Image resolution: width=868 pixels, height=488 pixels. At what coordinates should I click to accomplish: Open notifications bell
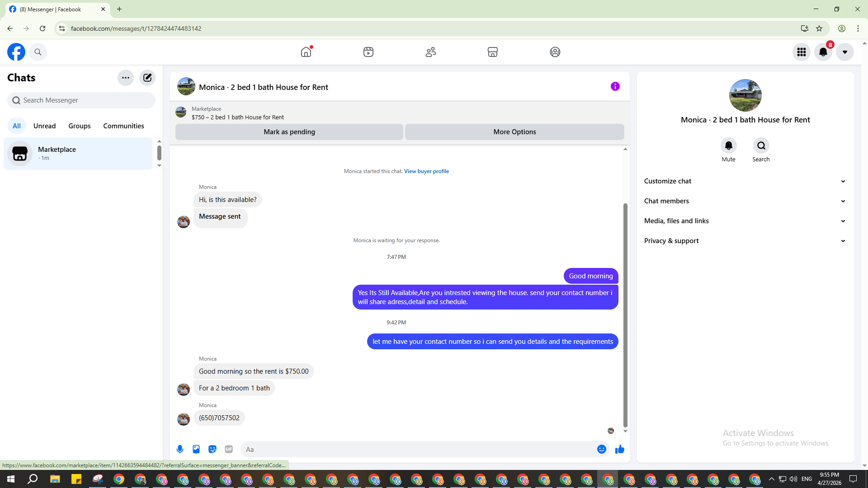[823, 52]
